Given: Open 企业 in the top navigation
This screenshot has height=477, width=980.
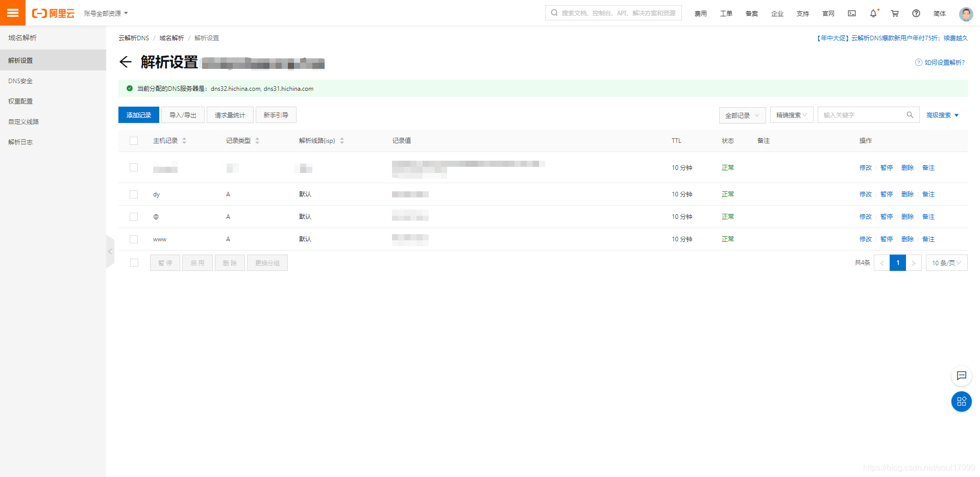Looking at the screenshot, I should click(777, 14).
